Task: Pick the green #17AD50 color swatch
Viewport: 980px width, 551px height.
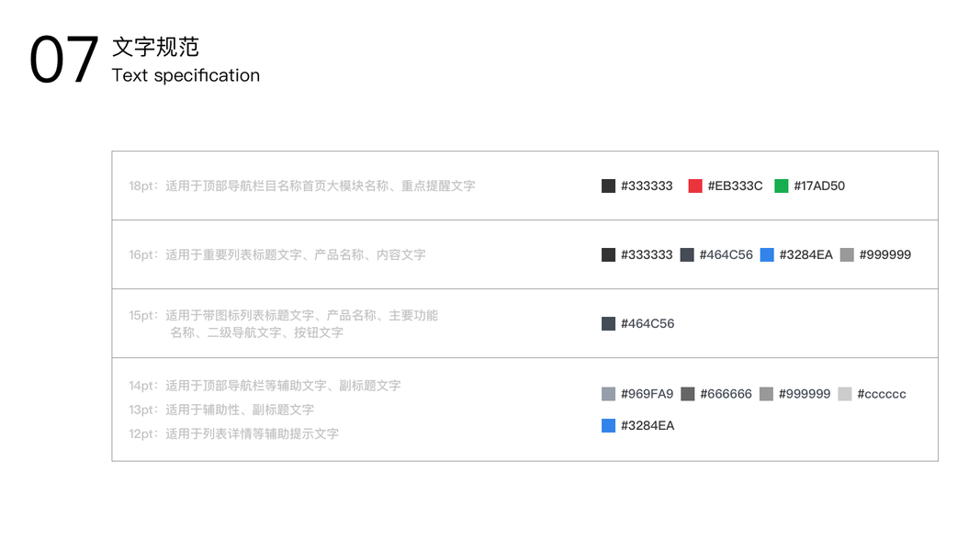Action: [782, 186]
